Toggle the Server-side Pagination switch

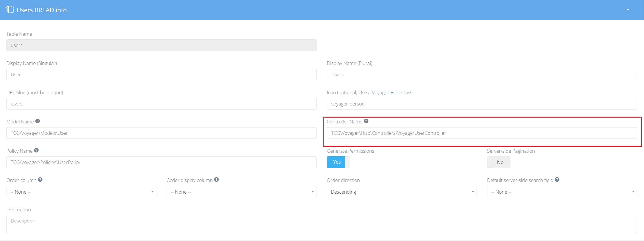(498, 162)
